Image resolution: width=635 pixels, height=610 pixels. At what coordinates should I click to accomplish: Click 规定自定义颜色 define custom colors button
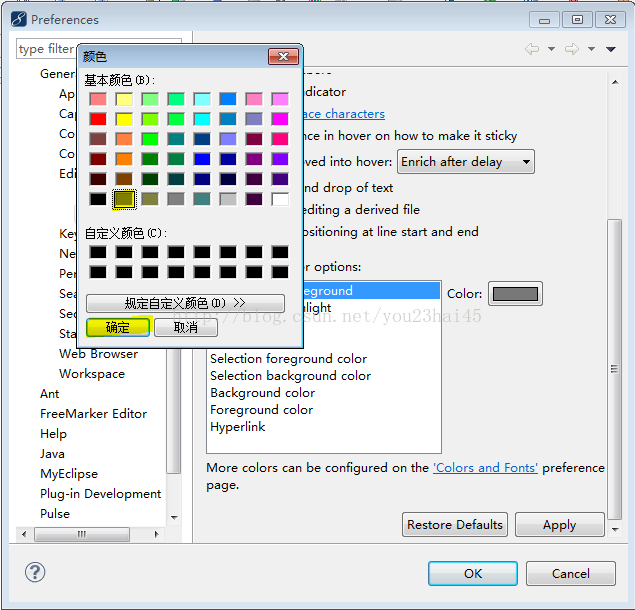coord(185,303)
